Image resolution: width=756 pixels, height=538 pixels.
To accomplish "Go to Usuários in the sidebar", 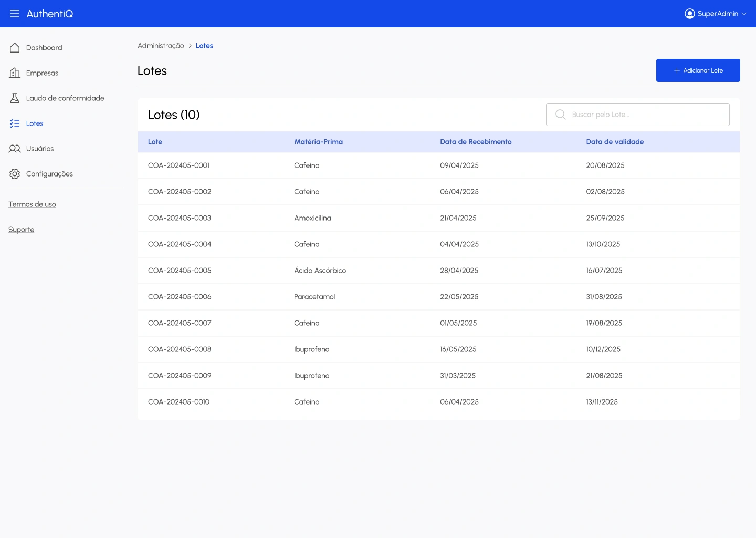I will [40, 149].
